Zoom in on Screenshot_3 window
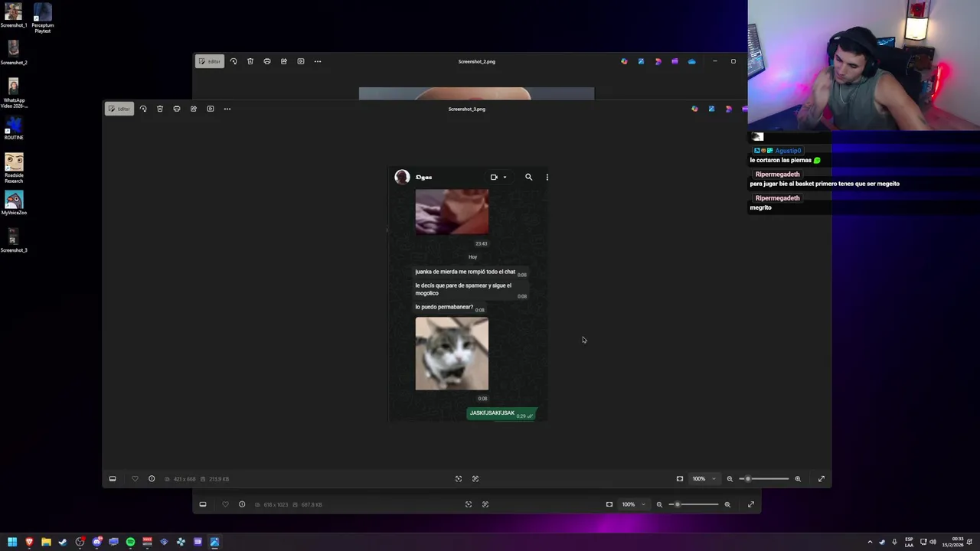 798,479
